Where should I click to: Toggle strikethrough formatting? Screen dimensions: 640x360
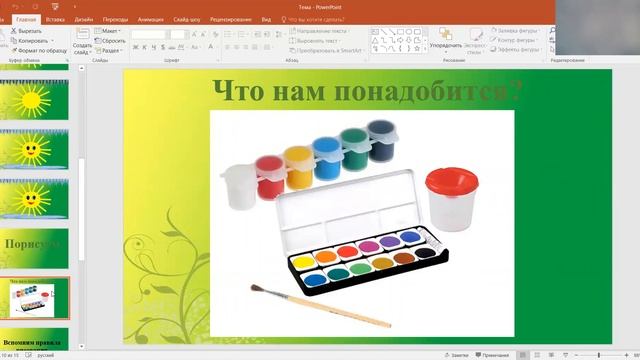point(172,47)
